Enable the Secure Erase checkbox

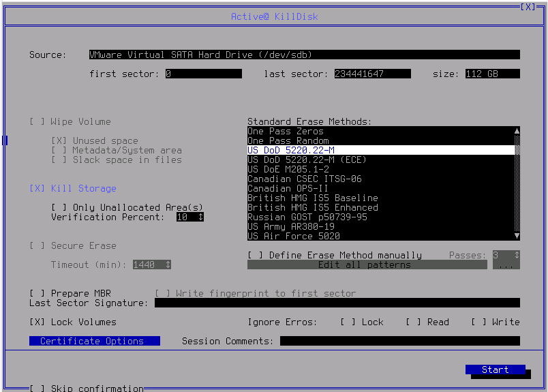point(37,246)
